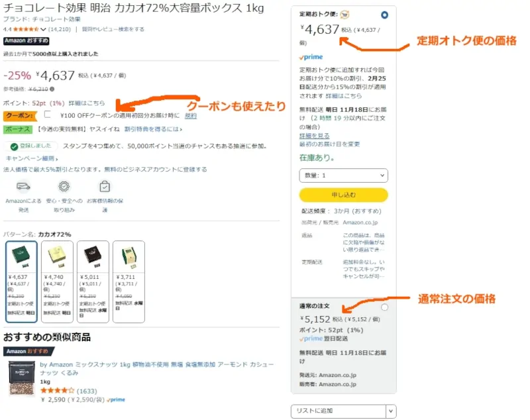
Task: Click the prime logo in the subscription box
Action: [x=311, y=57]
